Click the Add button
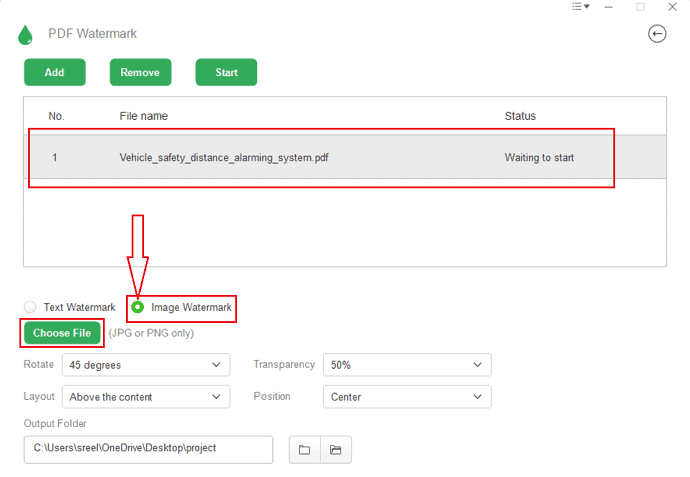 (x=54, y=72)
